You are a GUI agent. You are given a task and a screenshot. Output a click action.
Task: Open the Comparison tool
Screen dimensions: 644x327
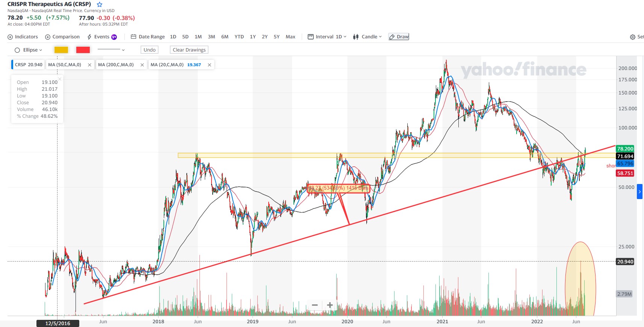pyautogui.click(x=62, y=37)
